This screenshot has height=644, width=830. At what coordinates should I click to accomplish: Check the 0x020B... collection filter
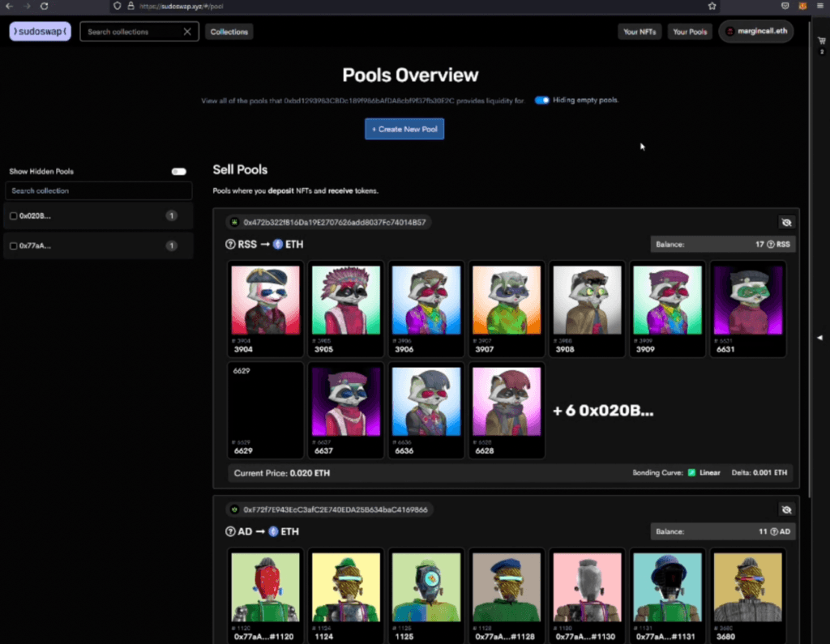click(14, 216)
